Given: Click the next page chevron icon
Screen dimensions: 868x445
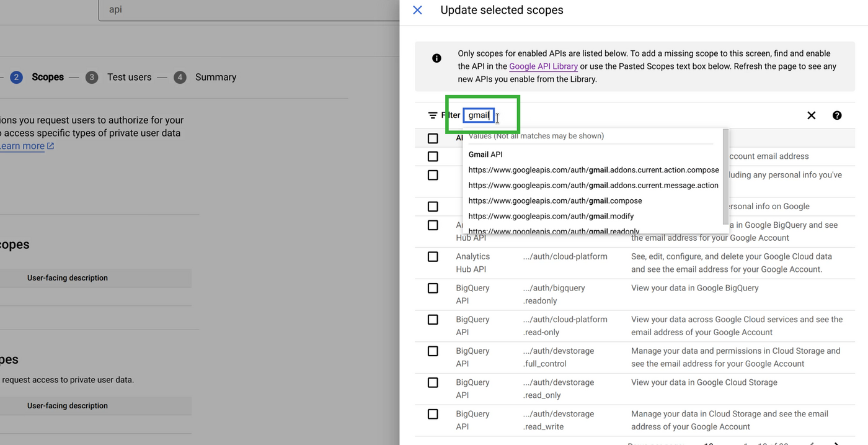Looking at the screenshot, I should (838, 443).
